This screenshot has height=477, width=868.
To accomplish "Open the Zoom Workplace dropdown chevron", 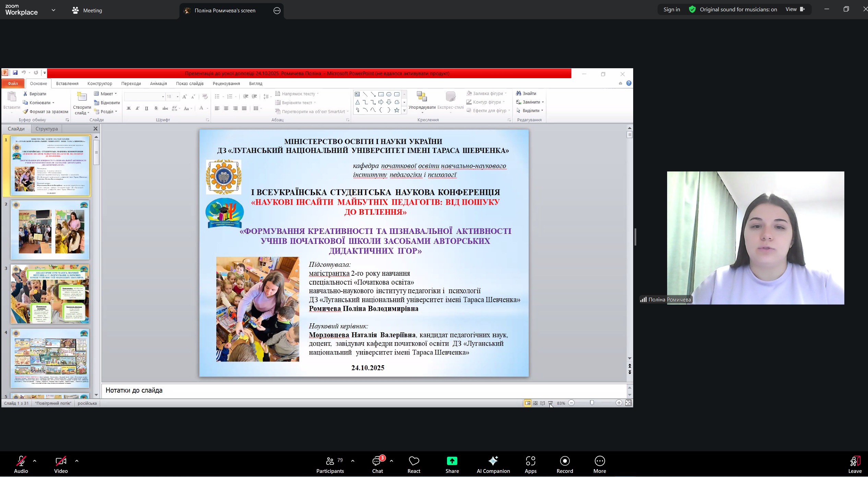I will click(53, 10).
